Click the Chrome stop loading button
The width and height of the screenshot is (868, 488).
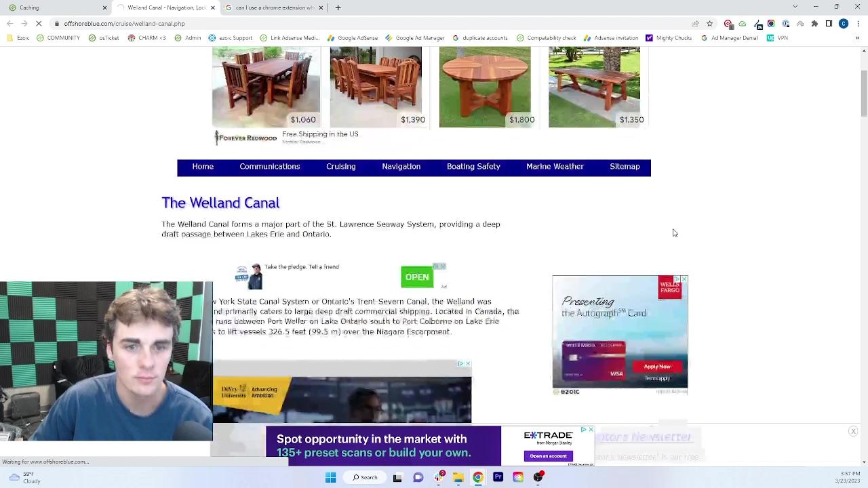pyautogui.click(x=39, y=24)
